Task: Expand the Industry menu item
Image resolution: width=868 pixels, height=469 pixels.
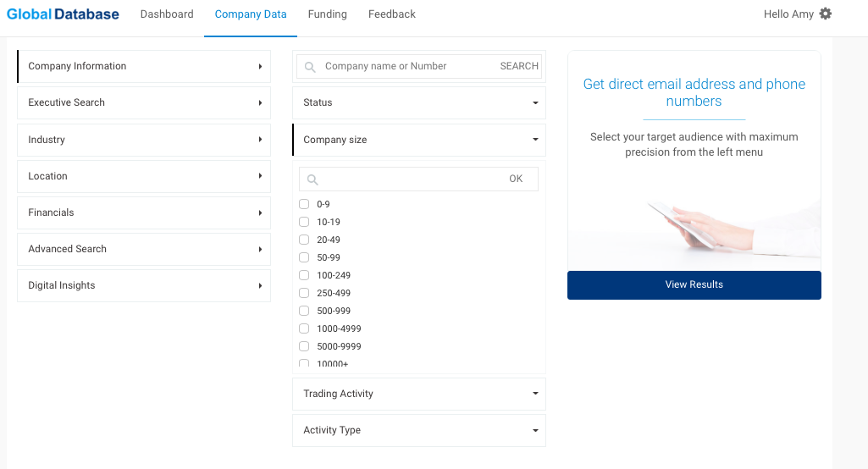Action: point(144,140)
